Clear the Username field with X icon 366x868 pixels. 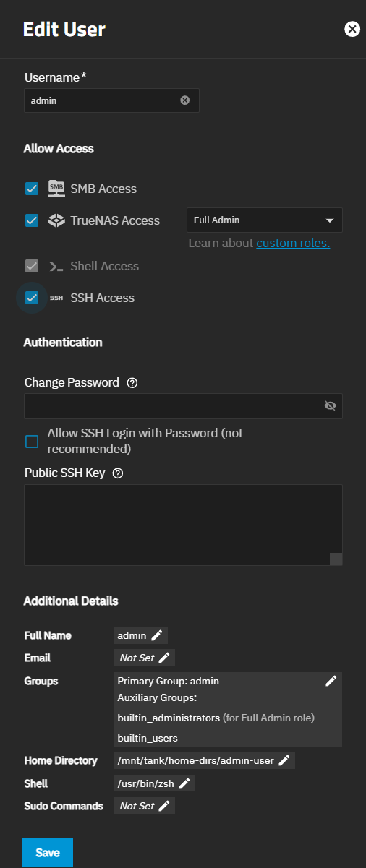click(x=184, y=100)
